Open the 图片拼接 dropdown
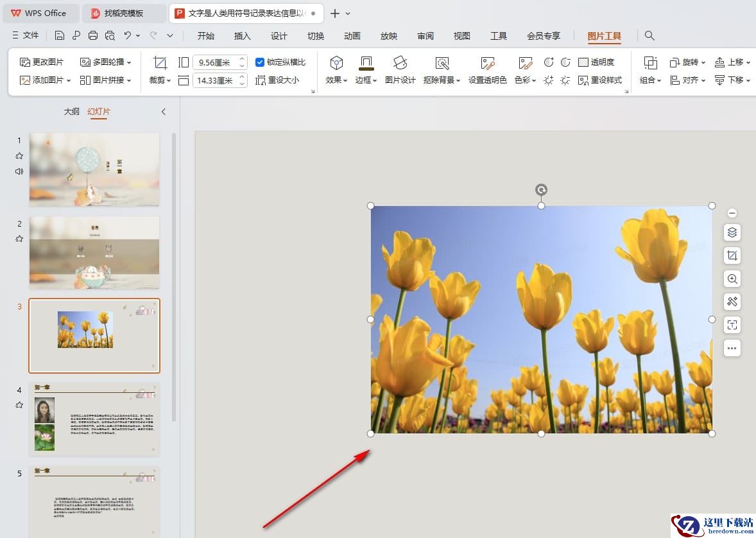The width and height of the screenshot is (756, 538). pos(105,80)
